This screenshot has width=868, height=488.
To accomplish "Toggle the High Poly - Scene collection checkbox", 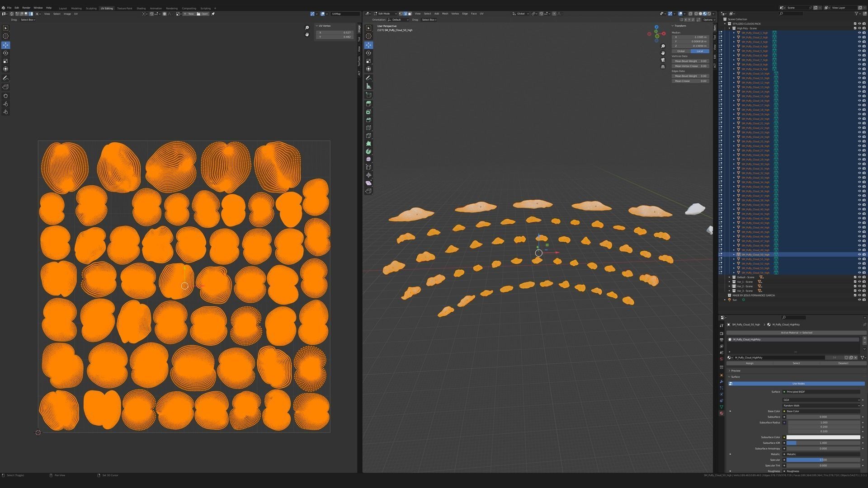I will [x=855, y=28].
